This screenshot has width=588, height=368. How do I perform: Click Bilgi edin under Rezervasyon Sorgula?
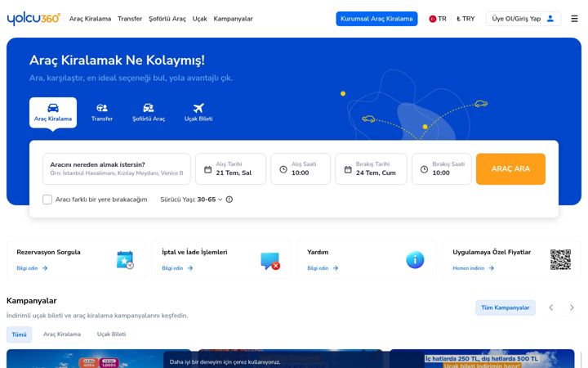point(27,268)
